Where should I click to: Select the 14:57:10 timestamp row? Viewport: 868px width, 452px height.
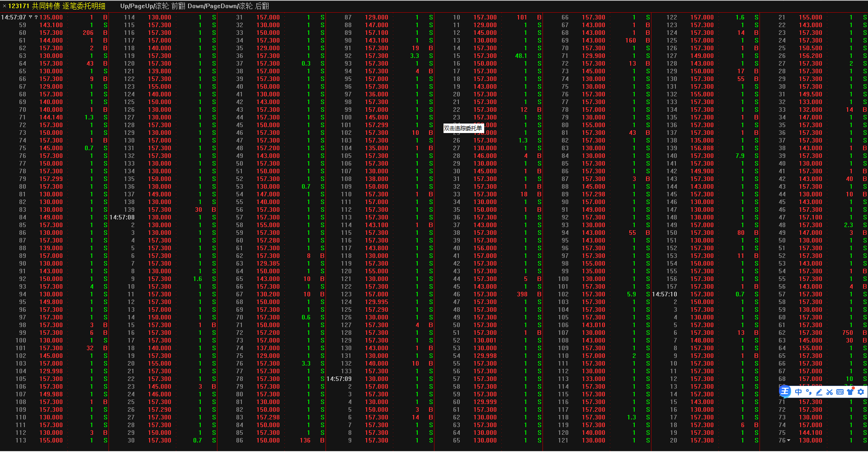(665, 294)
